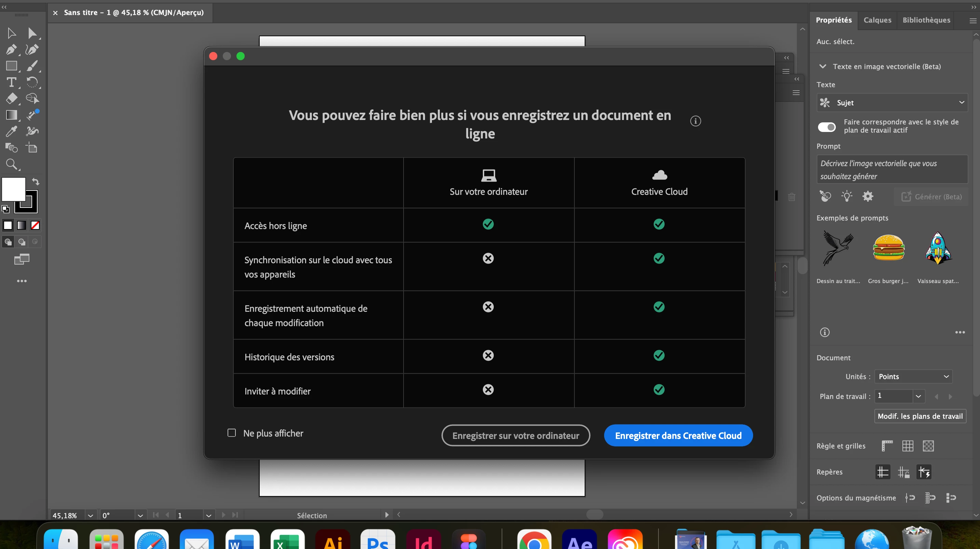Select the Type tool
The height and width of the screenshot is (549, 980).
click(11, 82)
